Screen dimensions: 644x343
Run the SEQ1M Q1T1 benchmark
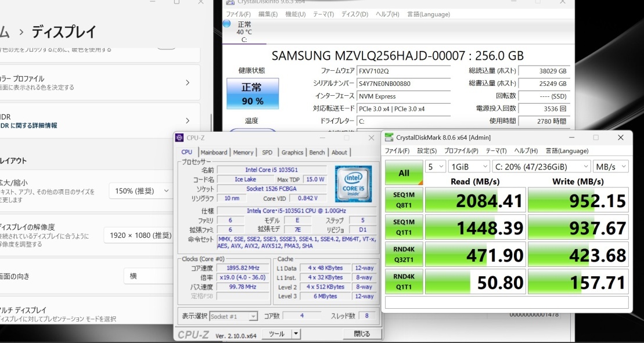pyautogui.click(x=404, y=227)
